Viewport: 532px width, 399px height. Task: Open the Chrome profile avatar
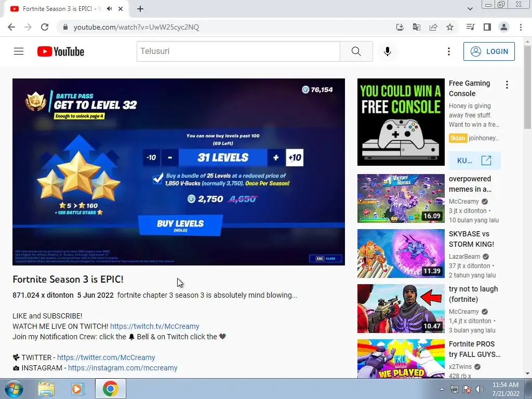pos(504,27)
